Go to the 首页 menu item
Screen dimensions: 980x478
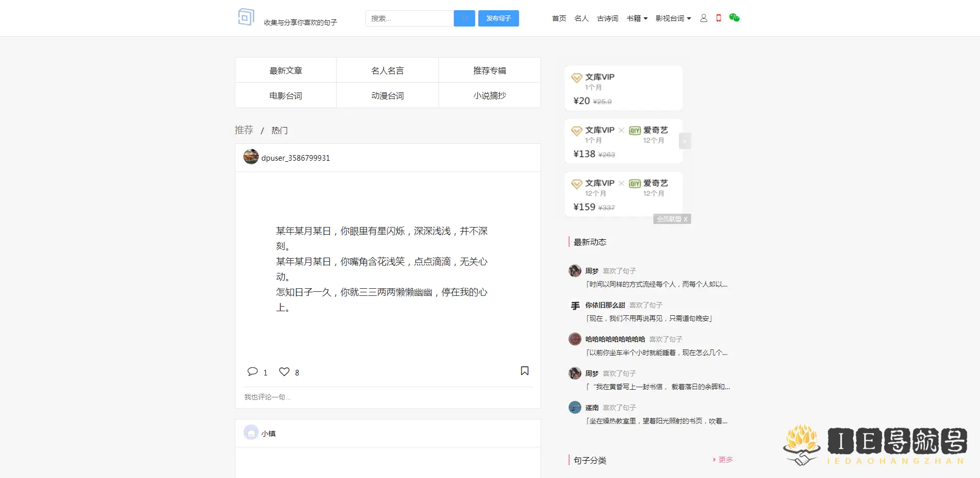[x=558, y=18]
